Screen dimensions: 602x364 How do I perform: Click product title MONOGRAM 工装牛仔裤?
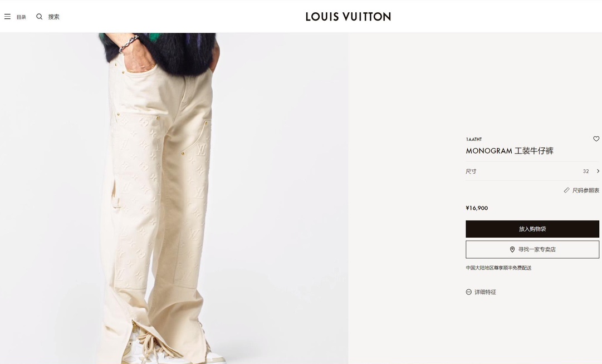point(510,151)
